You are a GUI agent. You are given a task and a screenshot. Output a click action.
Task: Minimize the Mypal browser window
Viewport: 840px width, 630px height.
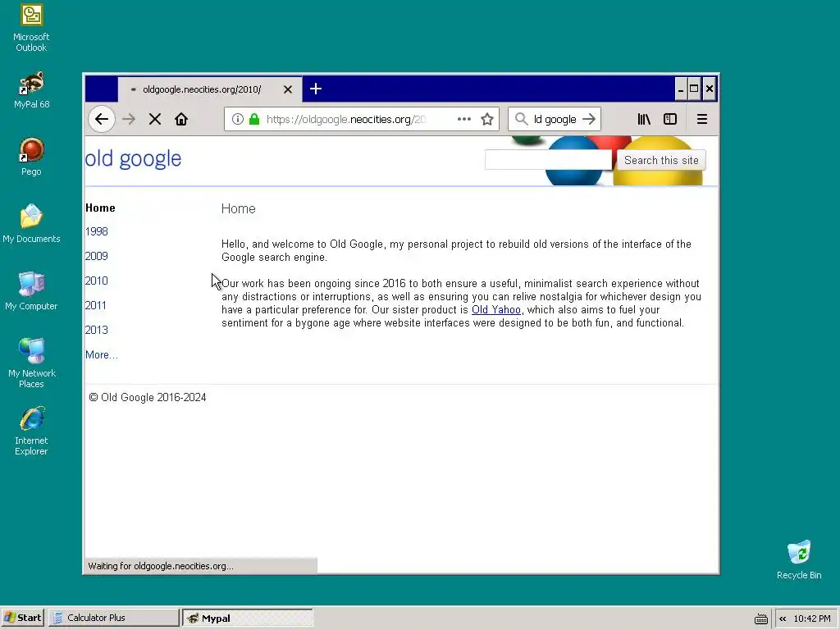coord(680,89)
